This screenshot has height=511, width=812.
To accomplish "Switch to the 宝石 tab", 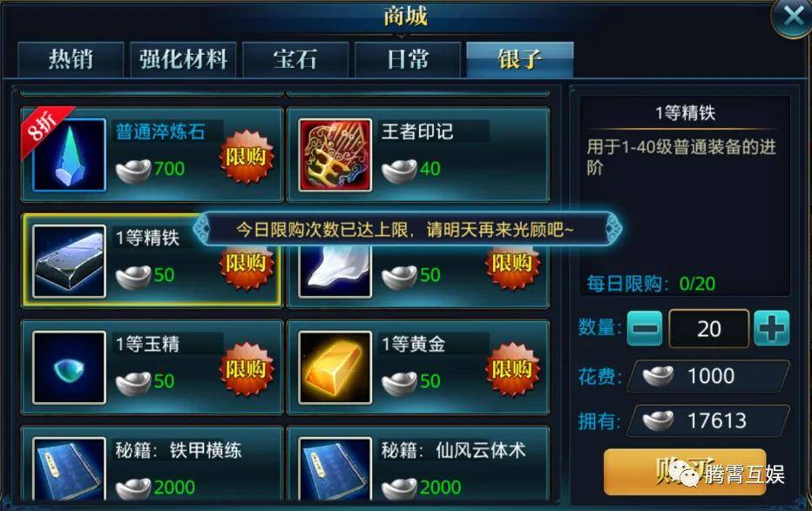I will [295, 59].
